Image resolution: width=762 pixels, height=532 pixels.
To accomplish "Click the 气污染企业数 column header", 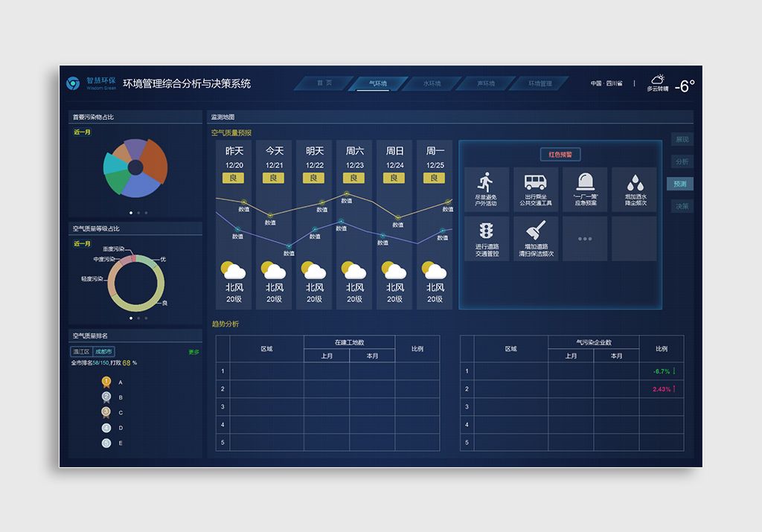I will pos(593,342).
